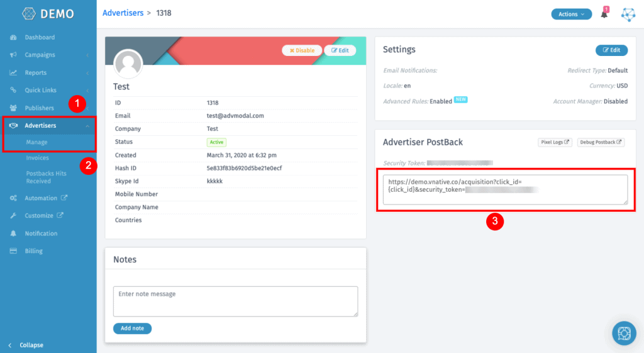Open the network logo icon in header
This screenshot has width=644, height=353.
[628, 14]
